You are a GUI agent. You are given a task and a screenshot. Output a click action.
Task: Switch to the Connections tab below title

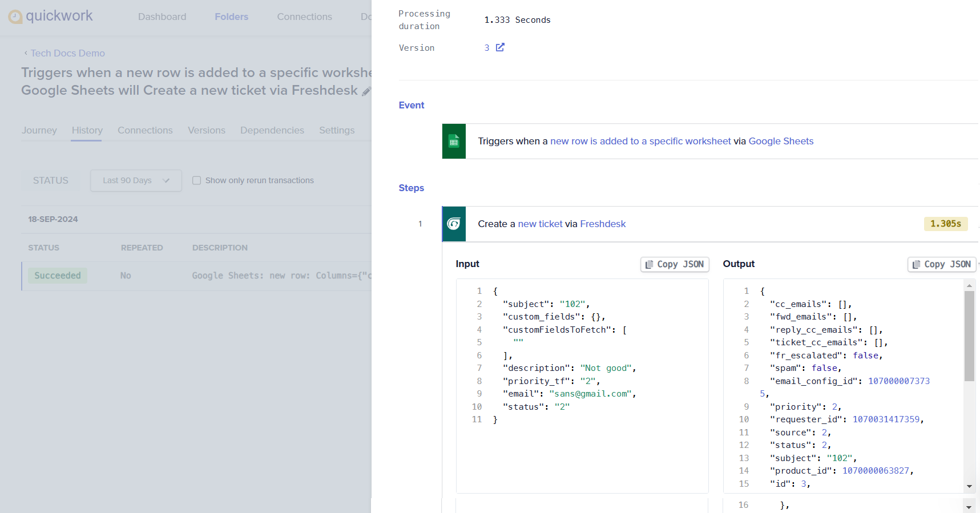145,130
